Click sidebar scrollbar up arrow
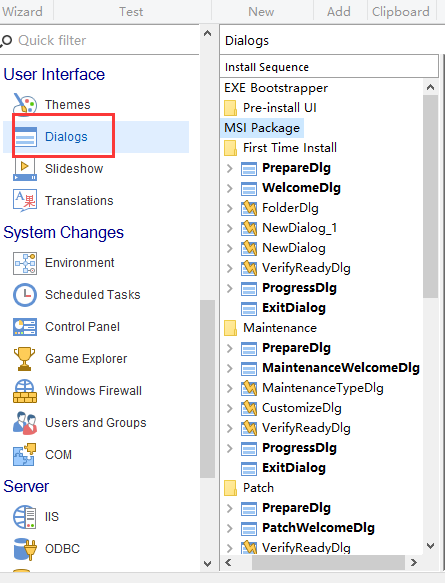The image size is (445, 583). point(207,34)
